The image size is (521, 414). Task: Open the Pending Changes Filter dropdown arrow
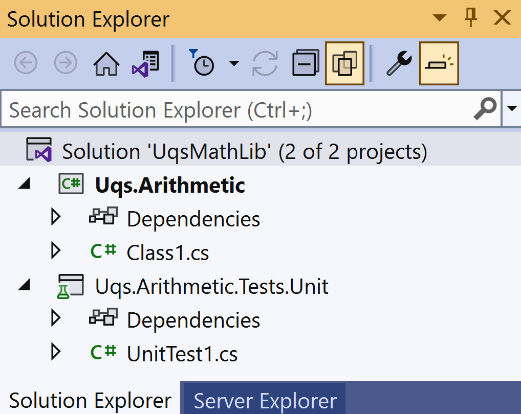[234, 63]
